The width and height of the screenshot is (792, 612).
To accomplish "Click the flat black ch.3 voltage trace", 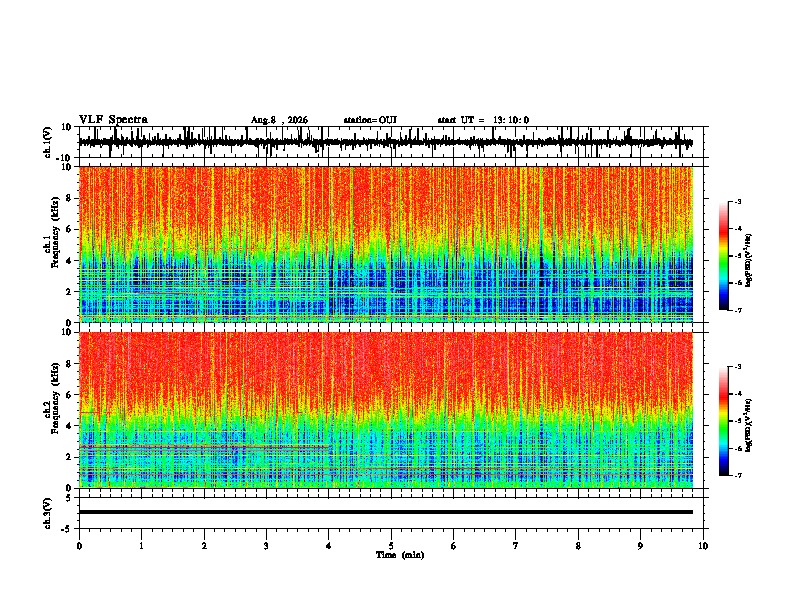I will (x=386, y=512).
